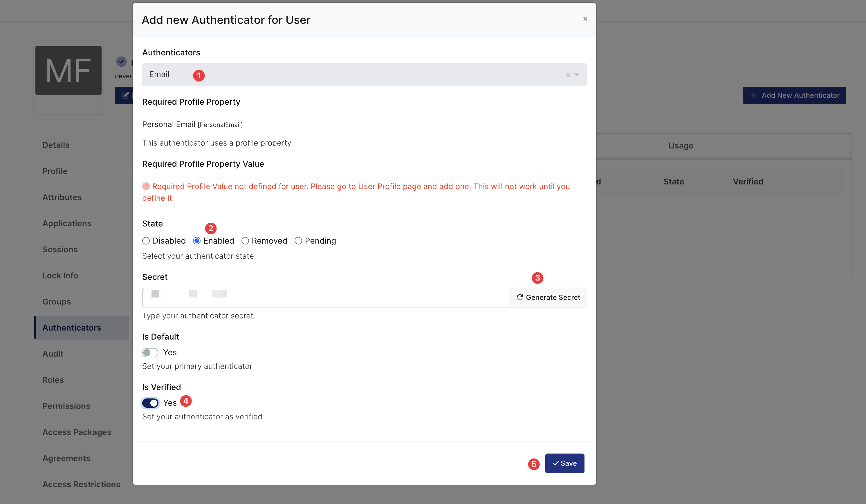Screen dimensions: 866x504
Task: Save the new authenticator
Action: coord(565,463)
